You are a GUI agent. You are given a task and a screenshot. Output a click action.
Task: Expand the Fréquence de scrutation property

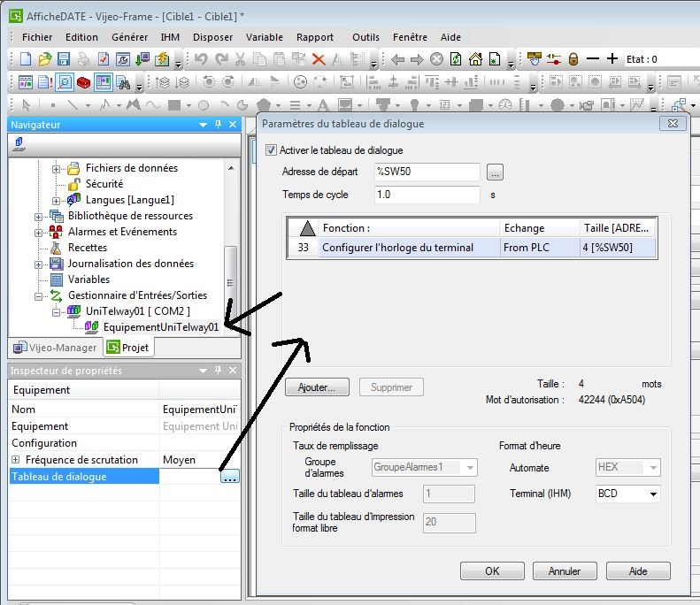pos(15,460)
